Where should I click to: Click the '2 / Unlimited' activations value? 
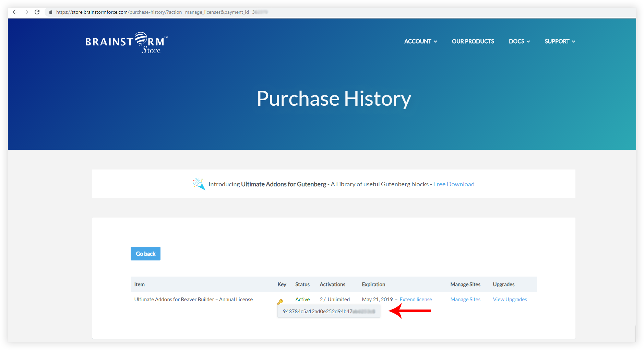pyautogui.click(x=335, y=300)
